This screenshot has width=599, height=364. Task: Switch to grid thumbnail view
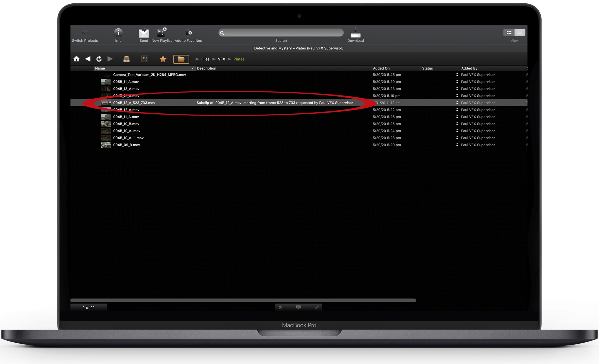(x=509, y=33)
